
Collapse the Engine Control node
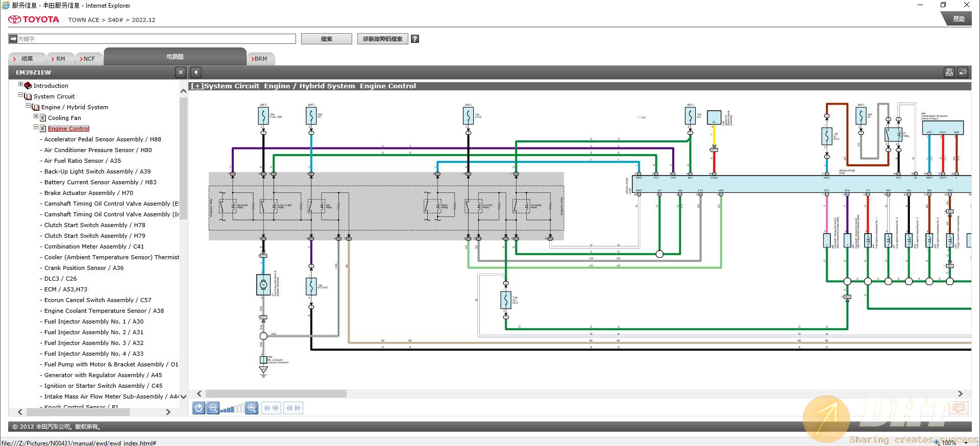point(36,127)
